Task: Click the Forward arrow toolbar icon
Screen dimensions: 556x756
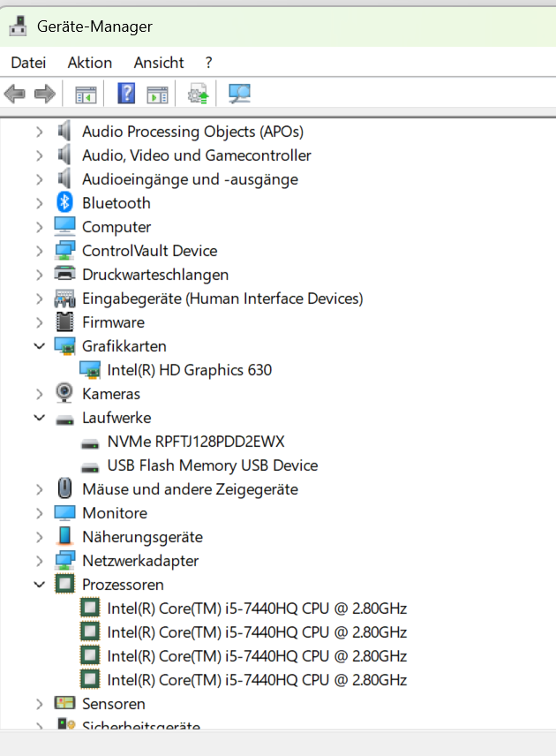Action: pos(45,94)
